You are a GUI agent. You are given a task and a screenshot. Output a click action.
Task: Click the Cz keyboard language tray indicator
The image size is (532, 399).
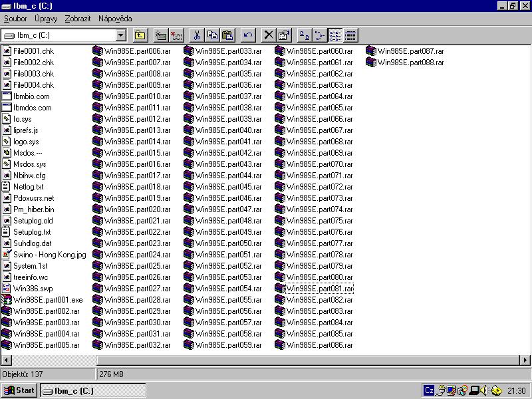click(429, 390)
